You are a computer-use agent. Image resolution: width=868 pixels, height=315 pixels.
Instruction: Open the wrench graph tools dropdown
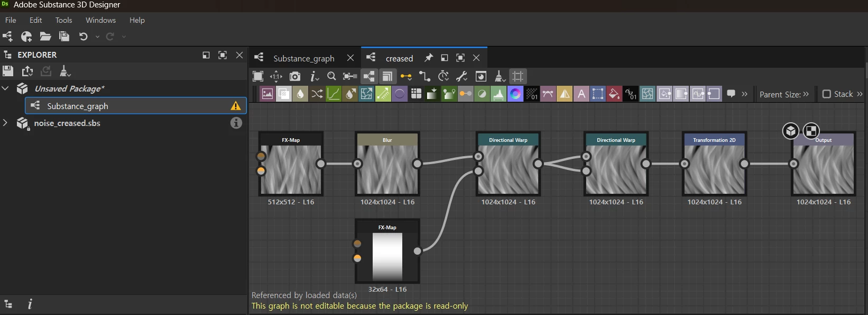click(462, 76)
